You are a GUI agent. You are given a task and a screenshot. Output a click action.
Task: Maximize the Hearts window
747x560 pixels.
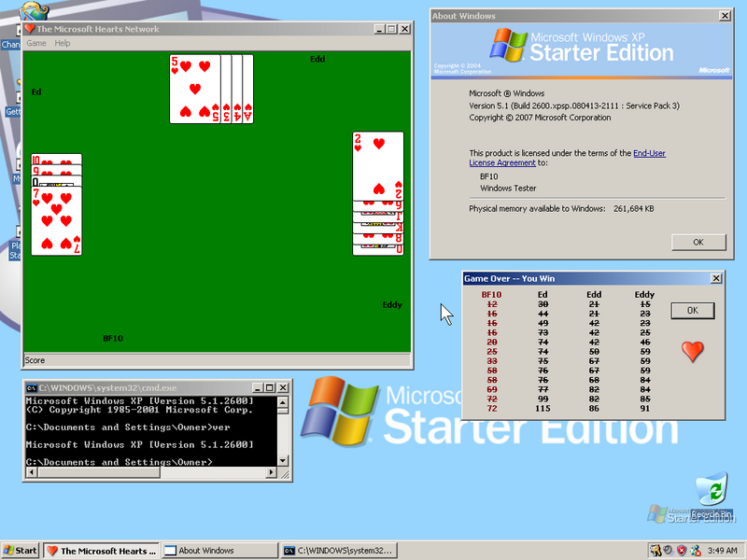coord(391,29)
